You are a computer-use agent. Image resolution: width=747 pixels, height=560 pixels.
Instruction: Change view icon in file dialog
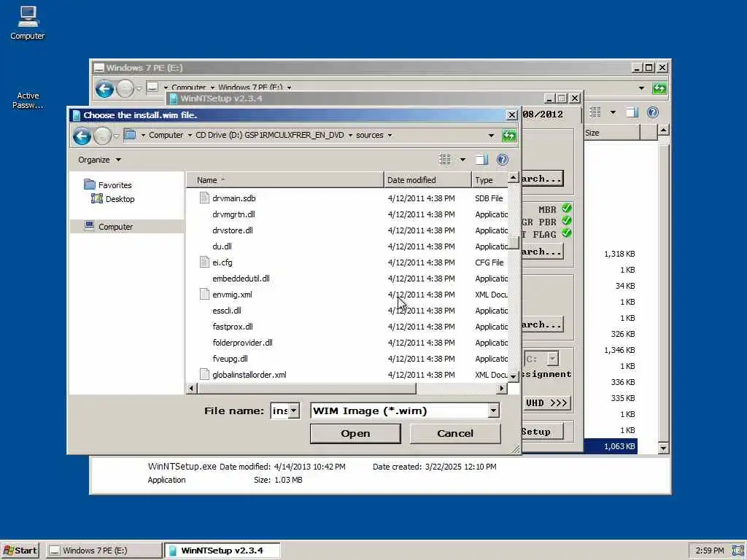coord(445,160)
